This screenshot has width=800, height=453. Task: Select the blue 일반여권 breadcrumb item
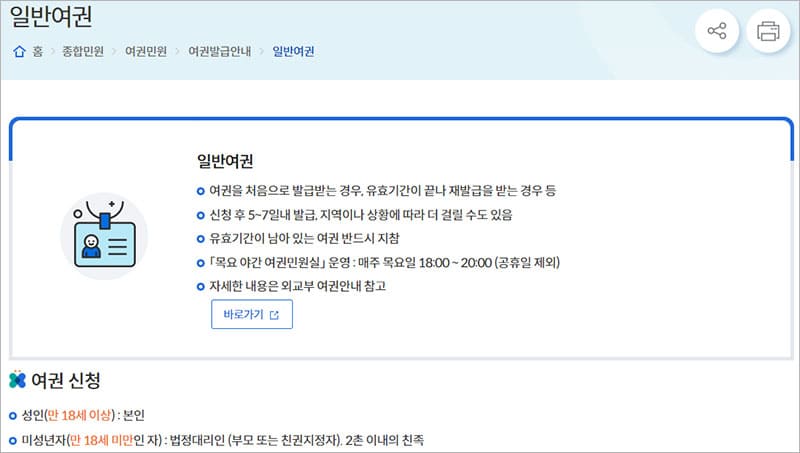293,51
